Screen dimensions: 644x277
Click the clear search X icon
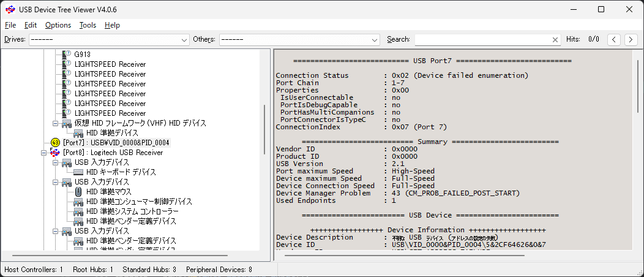[x=555, y=39]
